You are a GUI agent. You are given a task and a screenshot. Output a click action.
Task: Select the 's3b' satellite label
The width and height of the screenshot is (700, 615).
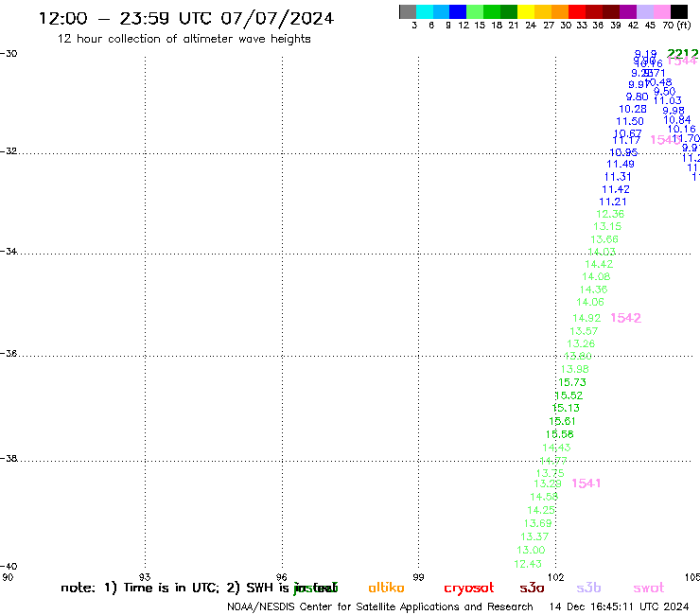[x=588, y=588]
